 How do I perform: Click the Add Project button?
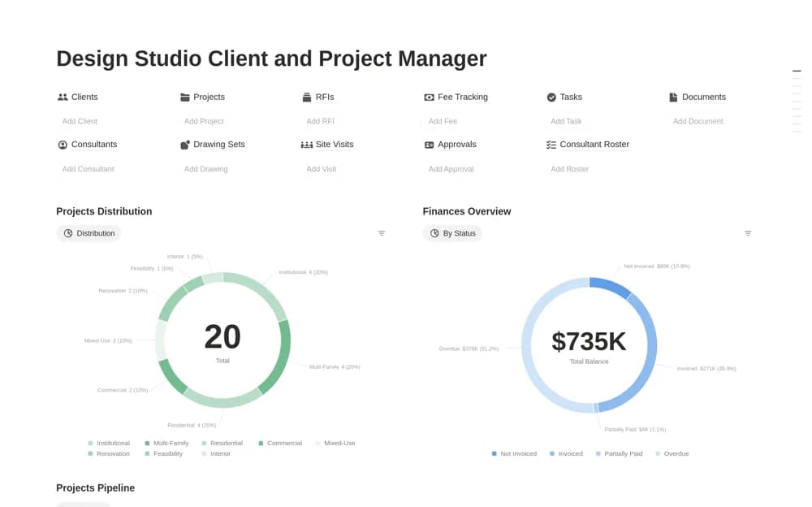point(204,121)
